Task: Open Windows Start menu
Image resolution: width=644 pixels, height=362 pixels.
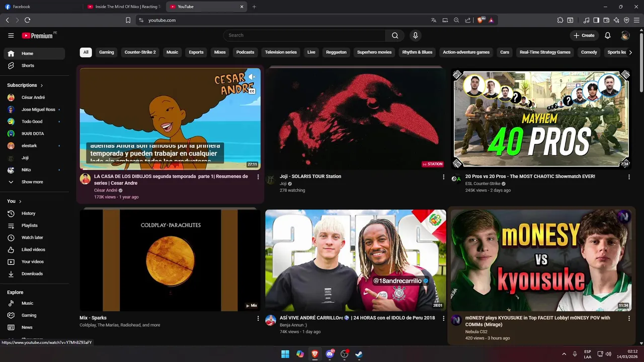Action: [x=285, y=354]
